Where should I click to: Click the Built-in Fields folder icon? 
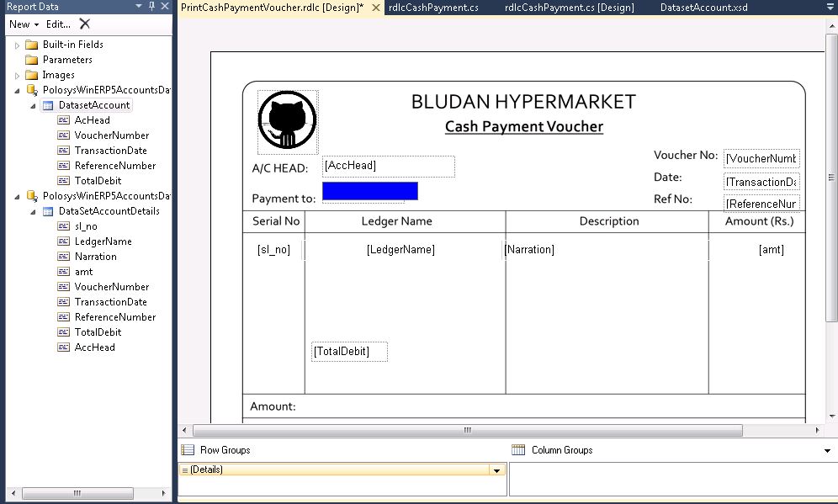tap(32, 45)
